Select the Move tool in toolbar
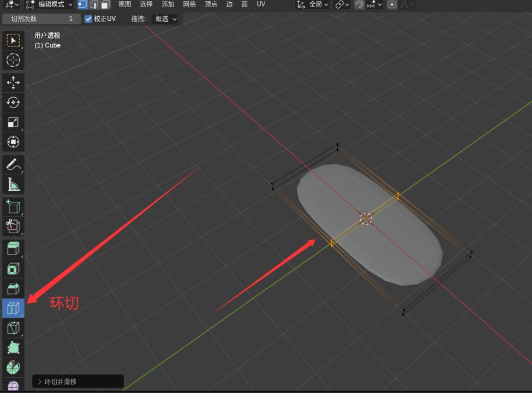This screenshot has height=393, width=532. tap(13, 82)
